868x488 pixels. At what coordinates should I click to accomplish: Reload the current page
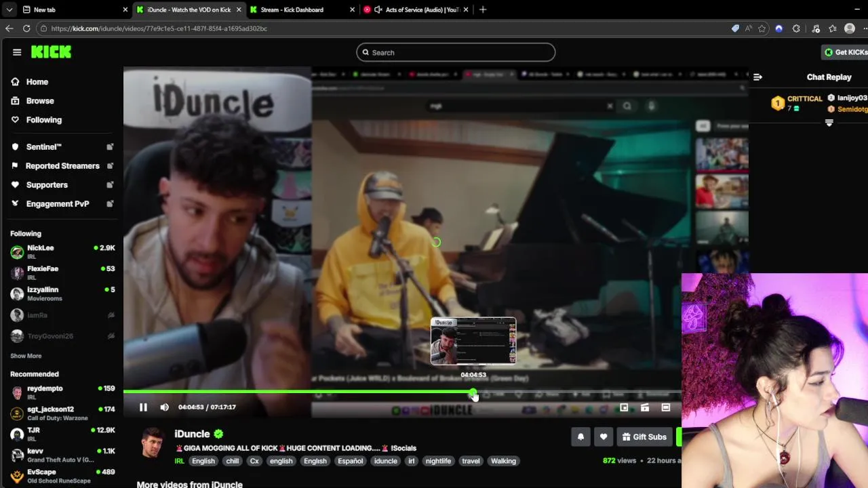26,28
